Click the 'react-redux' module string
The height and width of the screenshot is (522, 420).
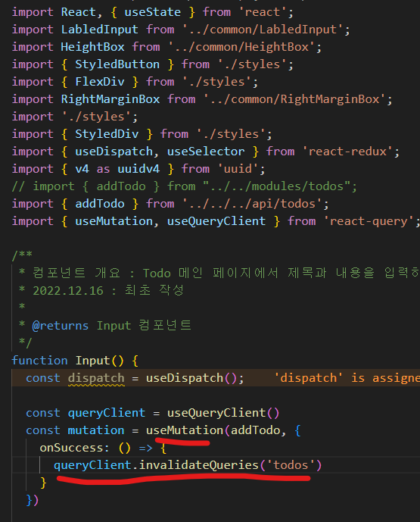(x=347, y=152)
